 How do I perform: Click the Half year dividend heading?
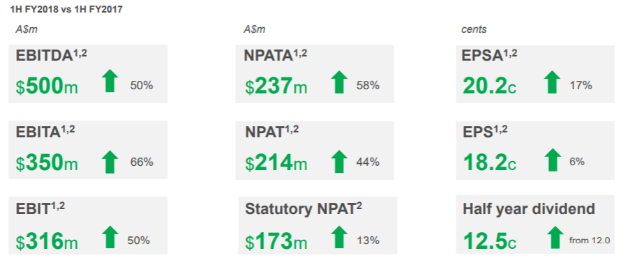click(529, 209)
